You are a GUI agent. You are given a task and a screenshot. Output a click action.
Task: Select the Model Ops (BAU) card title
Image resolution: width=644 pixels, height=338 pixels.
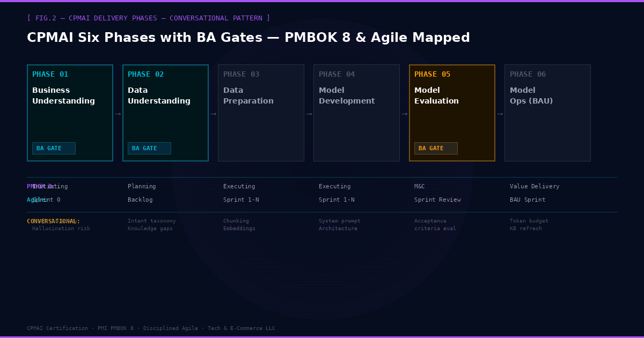pos(531,95)
